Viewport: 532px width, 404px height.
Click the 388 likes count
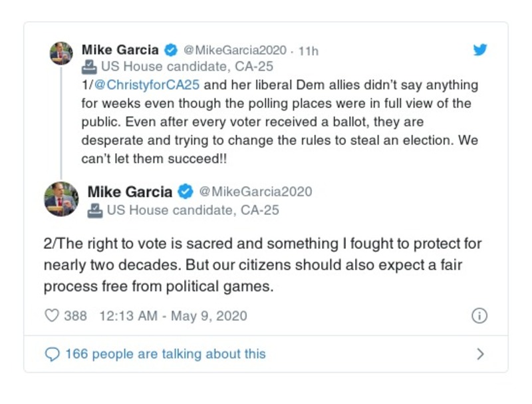coord(75,315)
